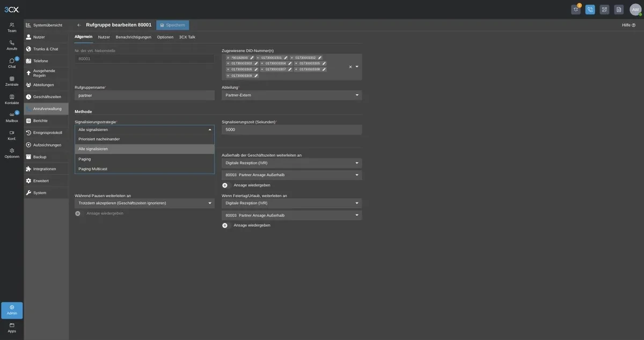Edit DID number 01730003307 with pencil icon
The height and width of the screenshot is (340, 644).
point(290,69)
